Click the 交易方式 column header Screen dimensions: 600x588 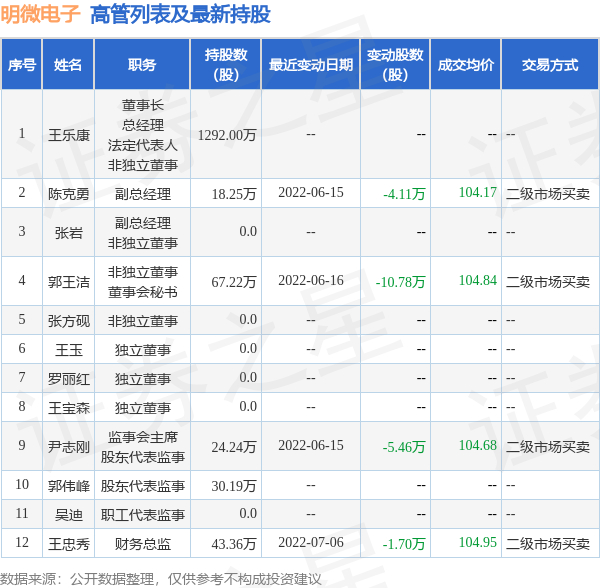(550, 64)
